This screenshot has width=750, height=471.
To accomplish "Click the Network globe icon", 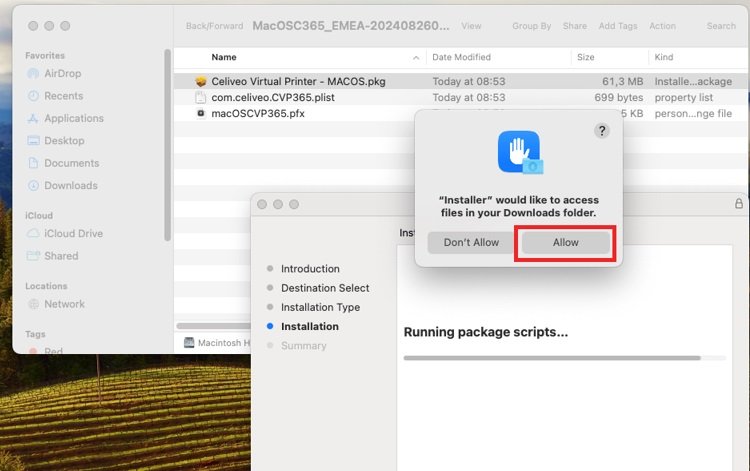I will pyautogui.click(x=33, y=304).
